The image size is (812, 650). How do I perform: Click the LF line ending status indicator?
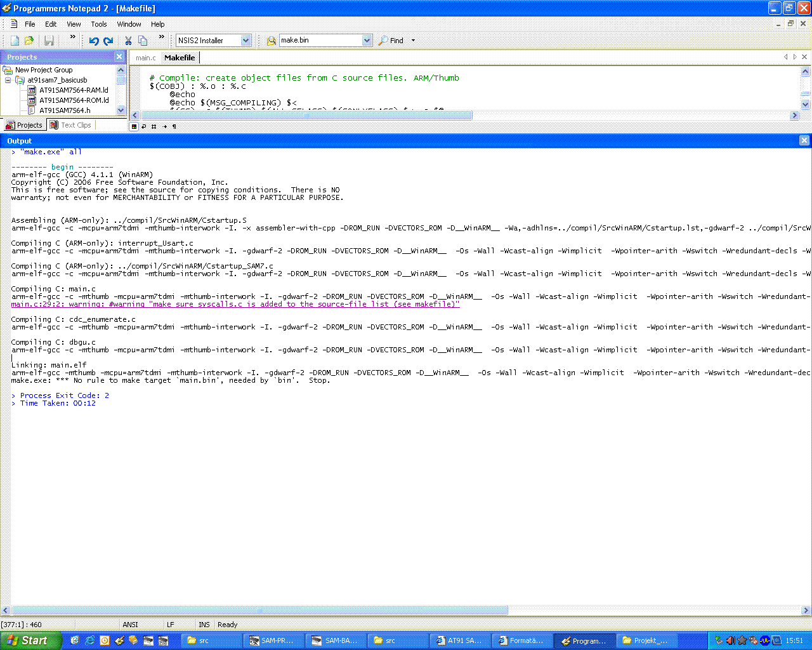coord(170,625)
